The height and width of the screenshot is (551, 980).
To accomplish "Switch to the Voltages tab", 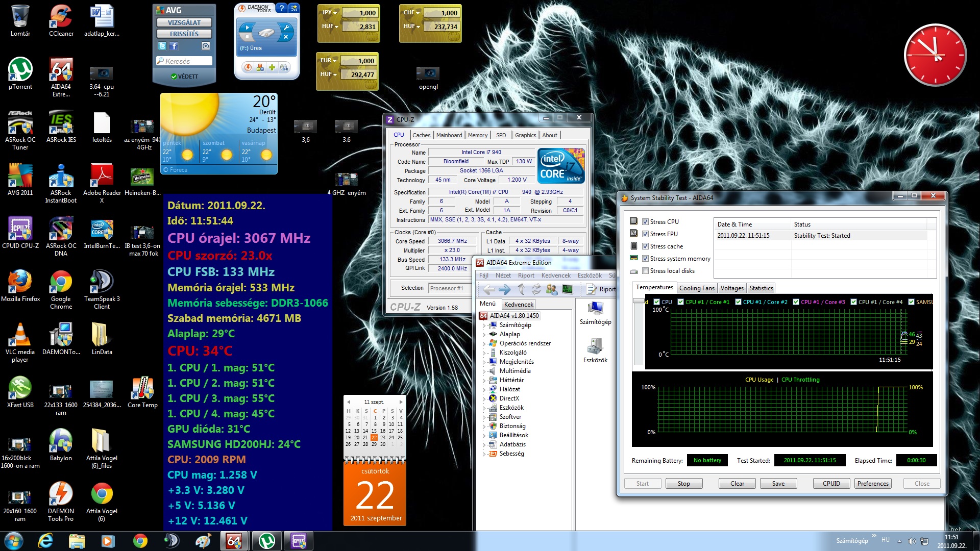I will click(731, 288).
